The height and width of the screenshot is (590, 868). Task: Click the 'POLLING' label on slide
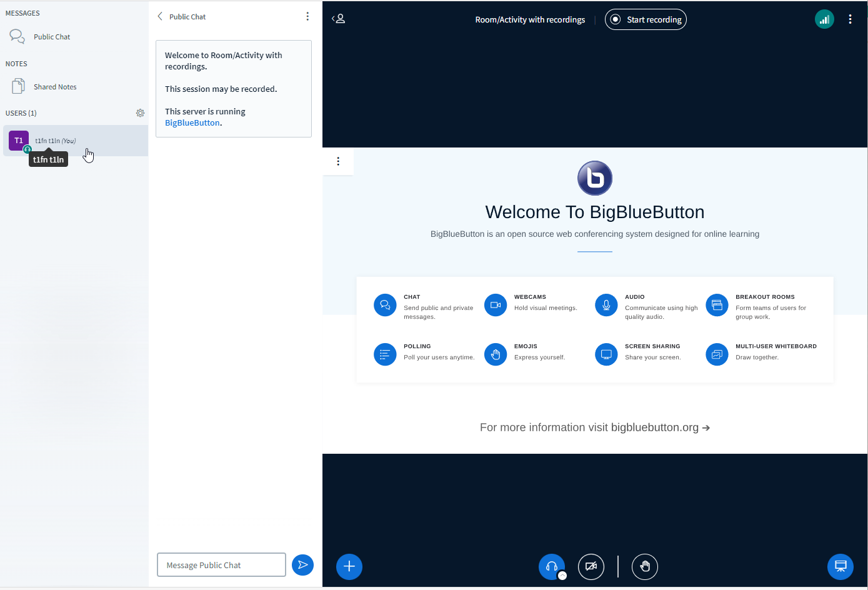coord(417,346)
